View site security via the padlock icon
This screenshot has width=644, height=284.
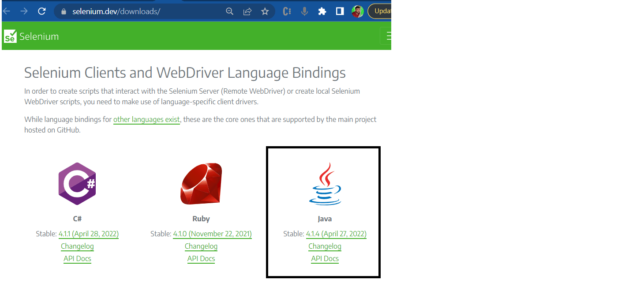[64, 11]
